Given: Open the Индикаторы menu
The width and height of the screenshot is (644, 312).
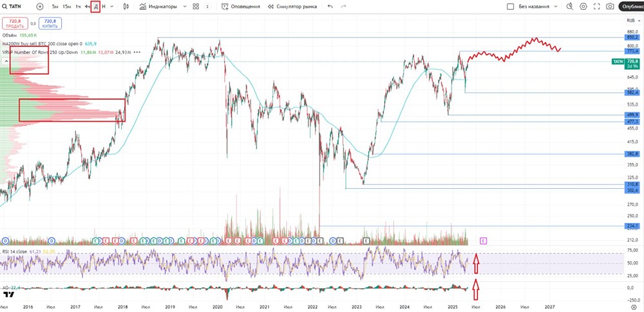Looking at the screenshot, I should [158, 6].
